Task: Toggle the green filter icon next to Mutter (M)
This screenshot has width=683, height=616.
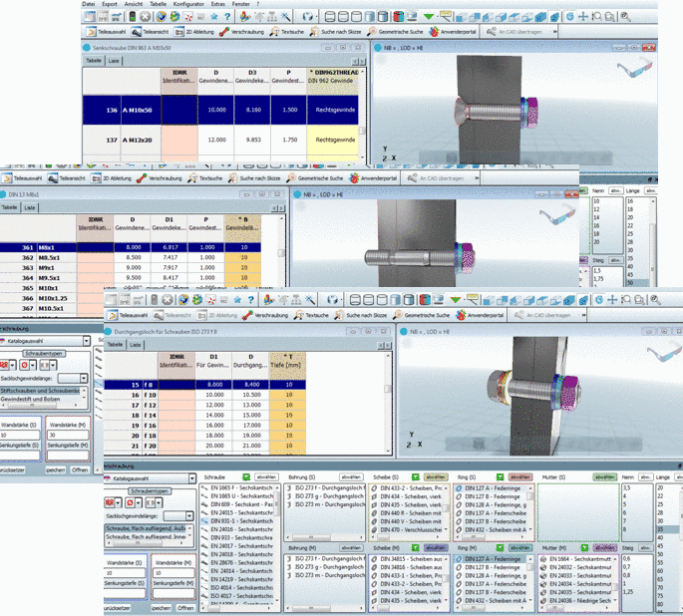Action: click(584, 547)
